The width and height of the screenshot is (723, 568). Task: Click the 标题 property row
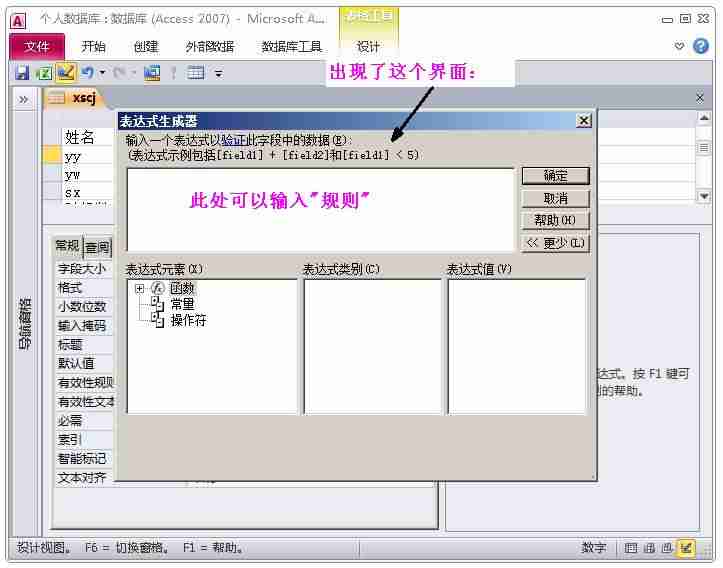tap(84, 345)
